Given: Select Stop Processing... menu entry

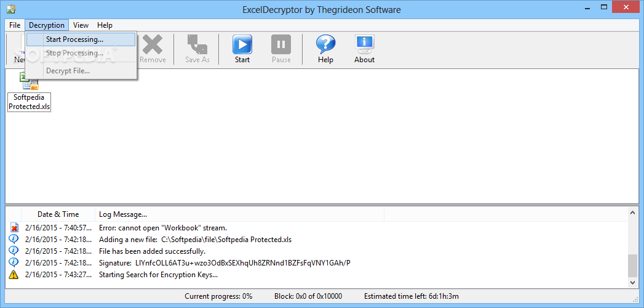Looking at the screenshot, I should (81, 53).
